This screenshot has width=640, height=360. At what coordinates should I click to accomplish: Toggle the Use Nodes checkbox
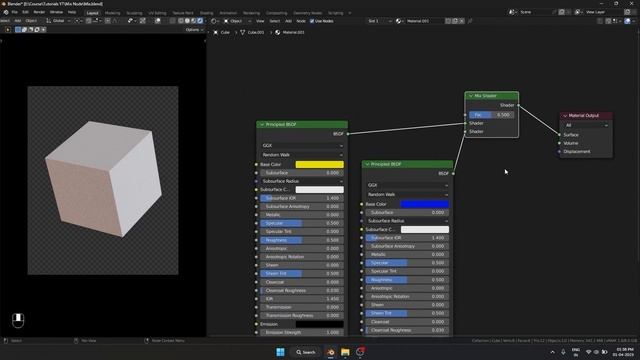pos(312,21)
